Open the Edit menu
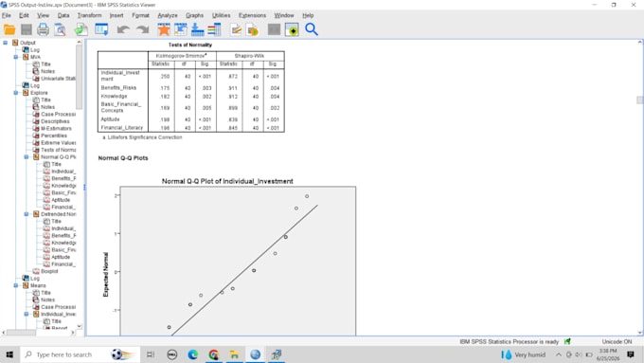Image resolution: width=644 pixels, height=363 pixels. click(24, 15)
